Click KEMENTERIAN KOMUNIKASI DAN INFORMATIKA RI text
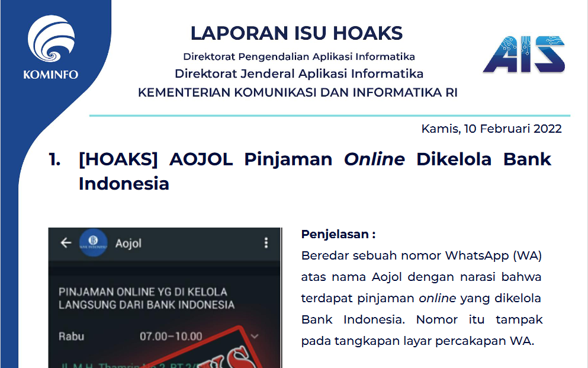 [x=298, y=92]
